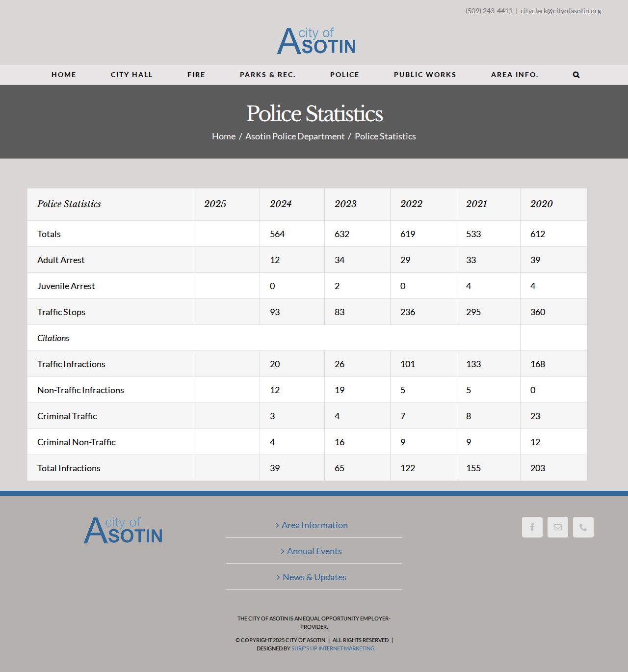Click the Criminal Traffic row label
This screenshot has width=628, height=672.
point(67,416)
